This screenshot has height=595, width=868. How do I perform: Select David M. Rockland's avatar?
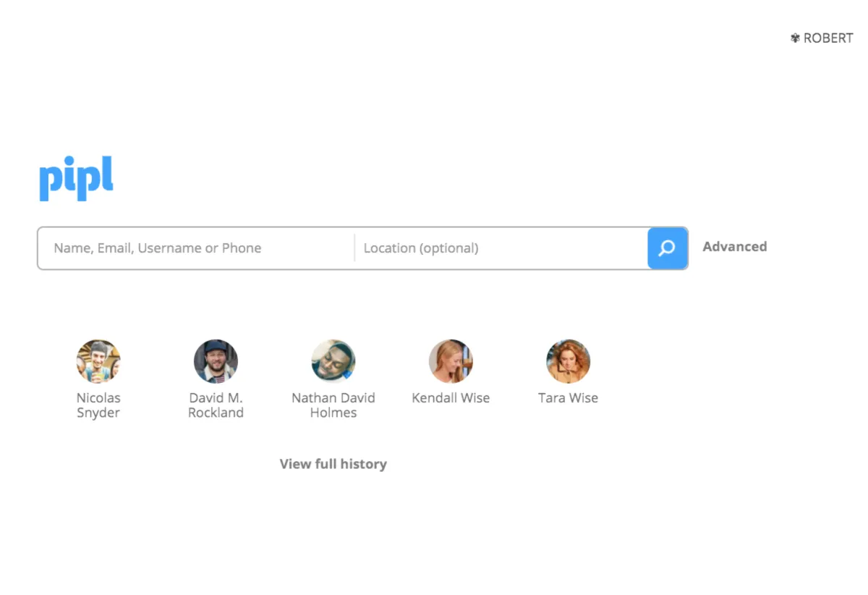(x=216, y=361)
